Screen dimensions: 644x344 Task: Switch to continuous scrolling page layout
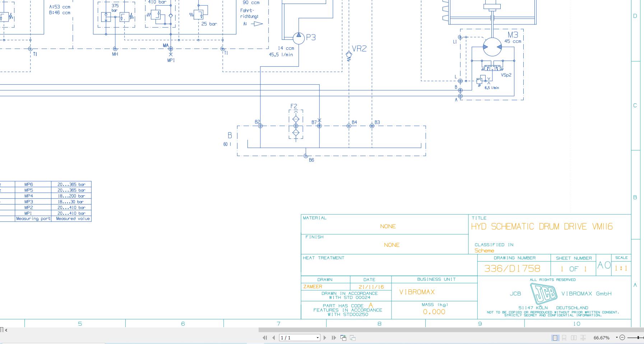tap(564, 338)
